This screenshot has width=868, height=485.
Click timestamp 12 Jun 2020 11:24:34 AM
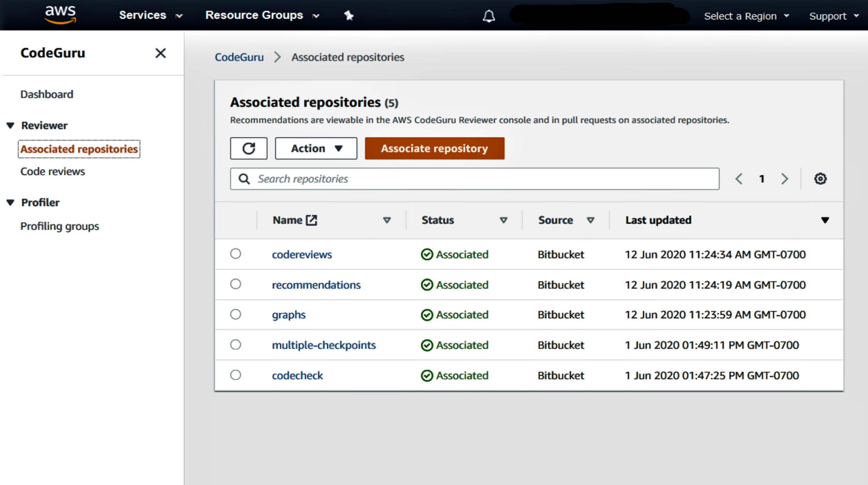[715, 254]
